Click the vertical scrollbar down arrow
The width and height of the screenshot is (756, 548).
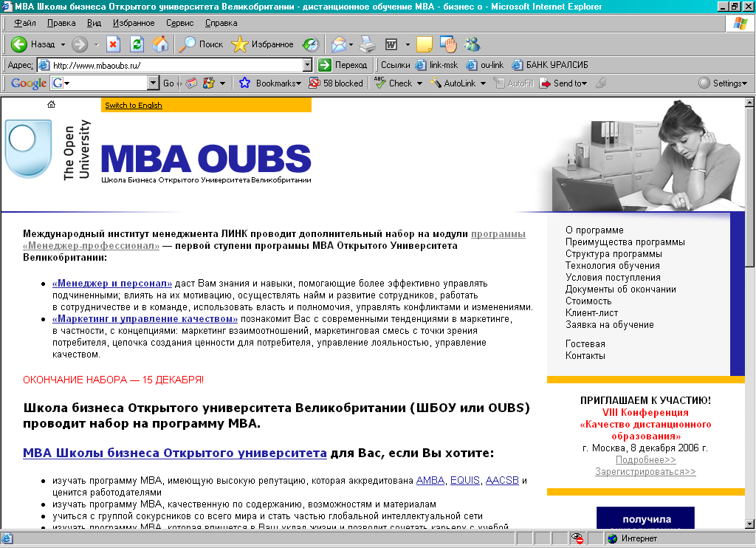coord(749,524)
